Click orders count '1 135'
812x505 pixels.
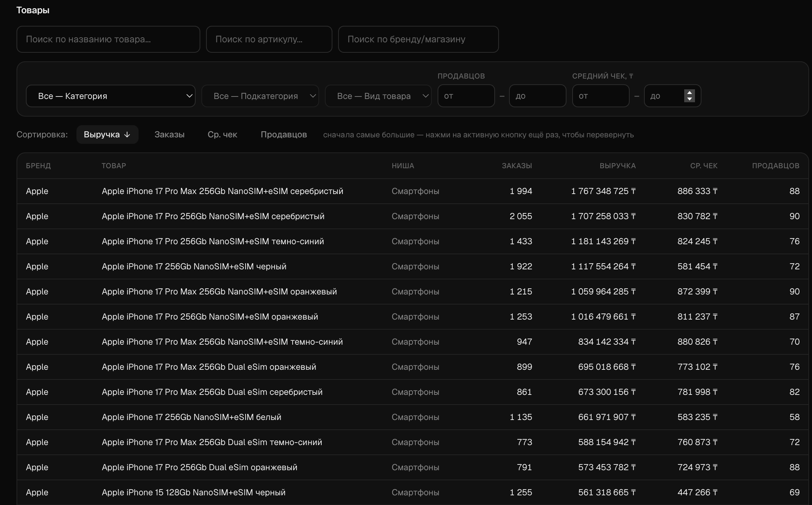521,417
